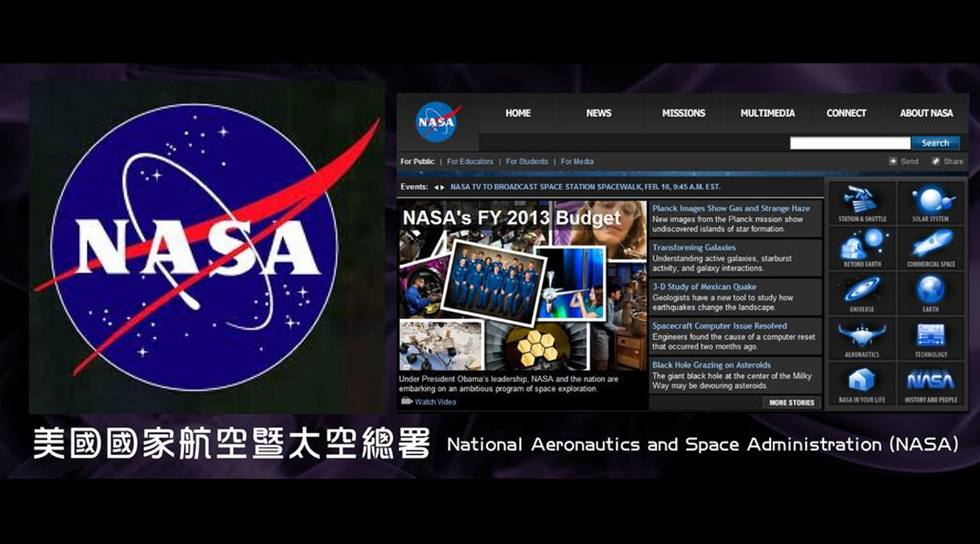The width and height of the screenshot is (980, 544).
Task: Click the Share link text
Action: tap(953, 161)
